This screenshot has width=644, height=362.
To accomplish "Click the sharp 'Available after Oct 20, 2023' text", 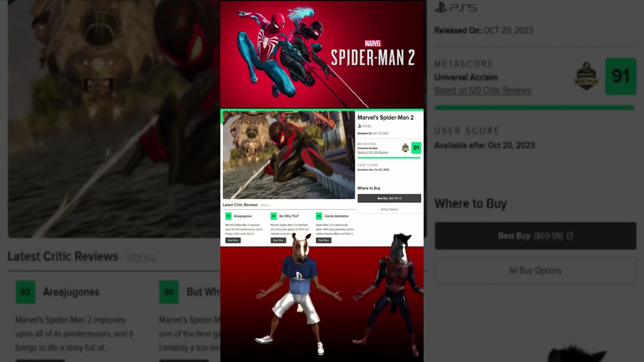I will (x=373, y=170).
